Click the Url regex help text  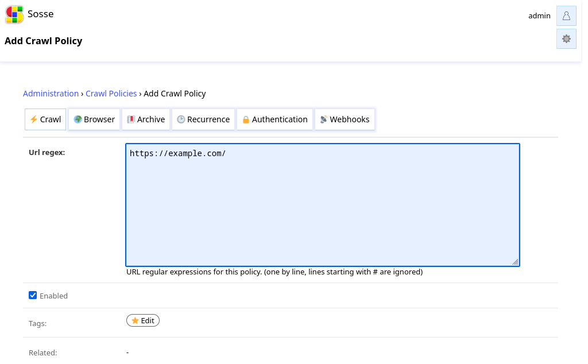click(274, 272)
